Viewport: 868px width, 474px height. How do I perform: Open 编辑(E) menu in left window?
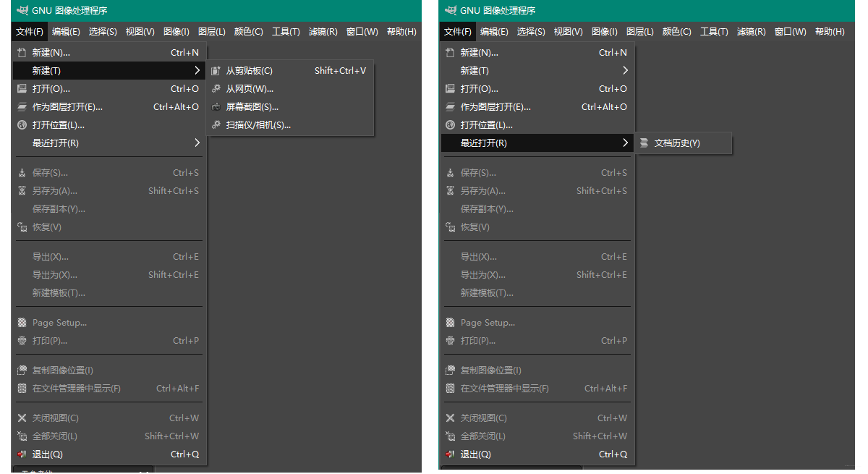pos(66,31)
